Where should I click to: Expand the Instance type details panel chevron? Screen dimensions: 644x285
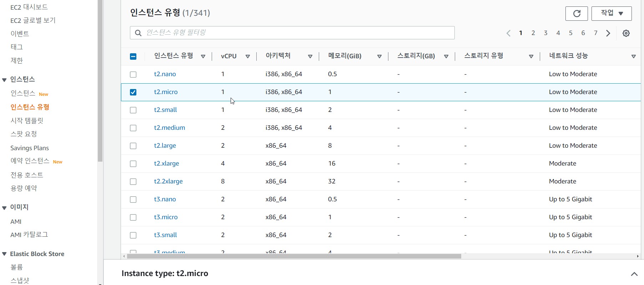click(634, 274)
